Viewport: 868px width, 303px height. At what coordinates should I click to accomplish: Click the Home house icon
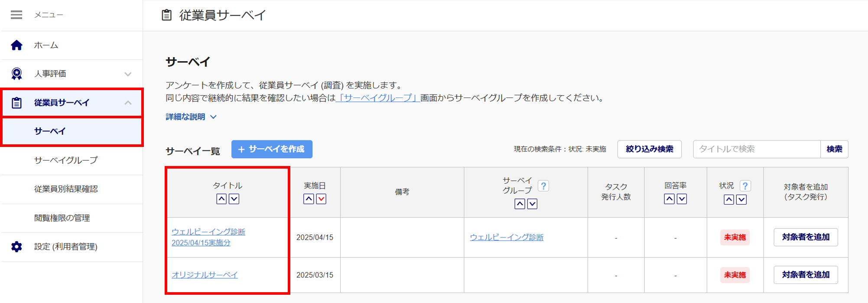16,45
